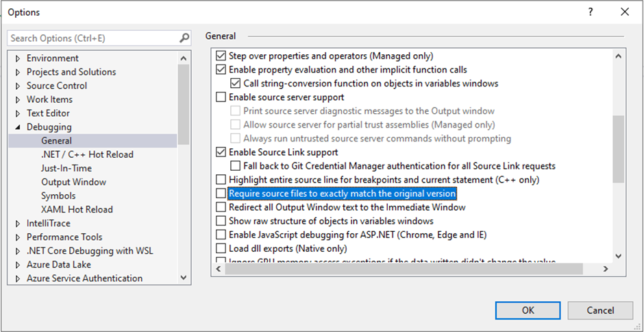Expand the Environment tree node
644x332 pixels.
pyautogui.click(x=18, y=58)
